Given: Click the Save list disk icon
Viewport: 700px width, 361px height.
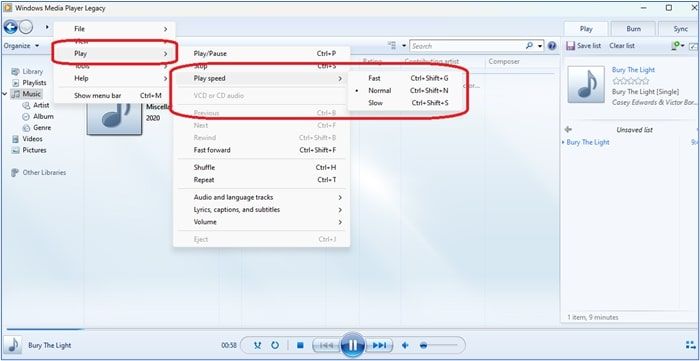Looking at the screenshot, I should point(570,46).
